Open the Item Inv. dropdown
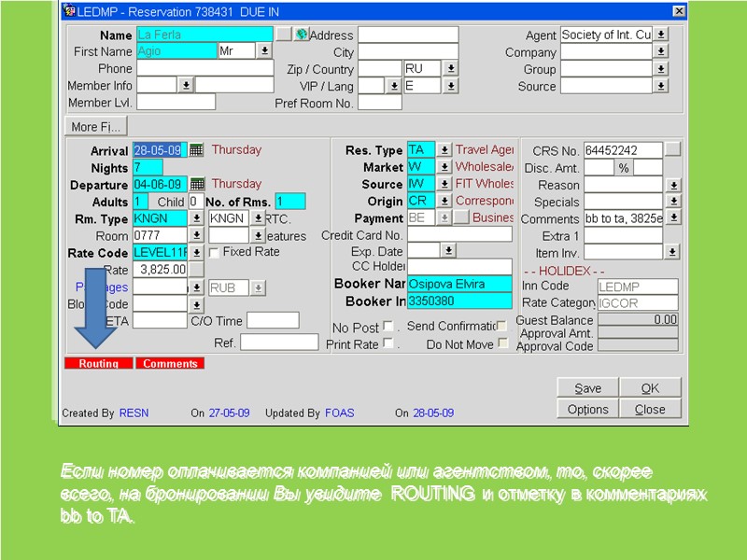 pos(672,252)
